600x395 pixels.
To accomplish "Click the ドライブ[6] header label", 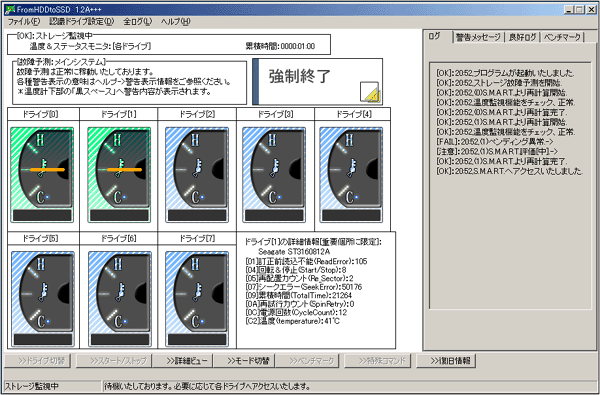I will pos(118,238).
